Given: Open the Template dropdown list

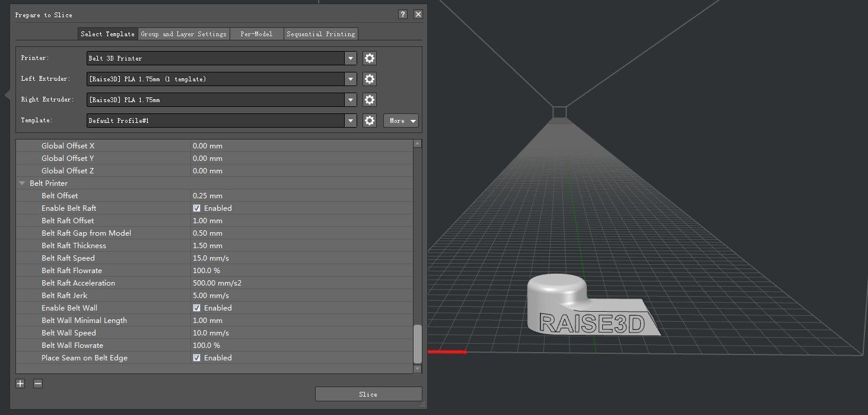Looking at the screenshot, I should pyautogui.click(x=349, y=121).
